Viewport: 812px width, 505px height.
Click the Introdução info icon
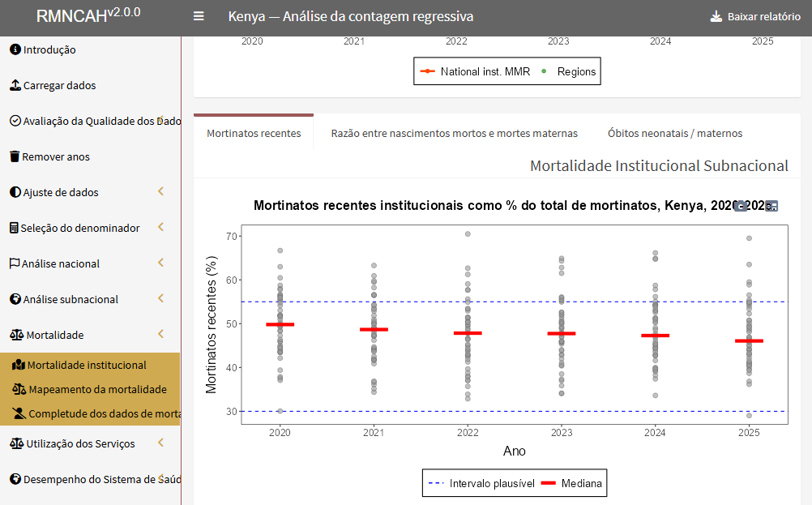(15, 49)
